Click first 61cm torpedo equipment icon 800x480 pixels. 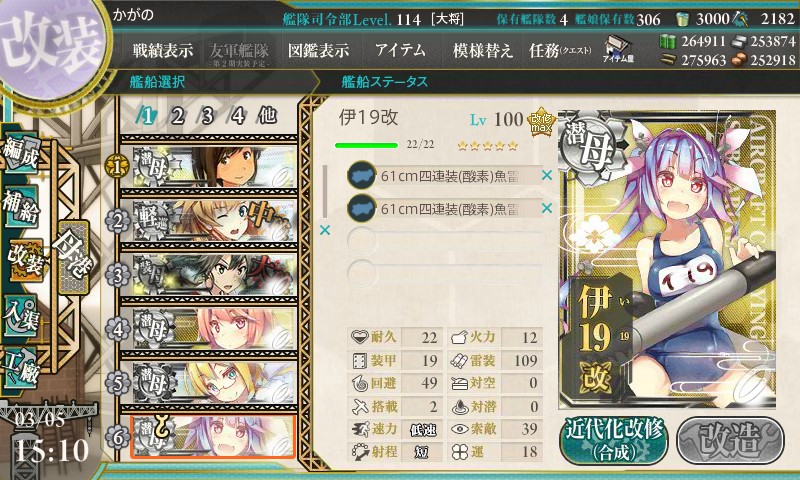tap(362, 175)
